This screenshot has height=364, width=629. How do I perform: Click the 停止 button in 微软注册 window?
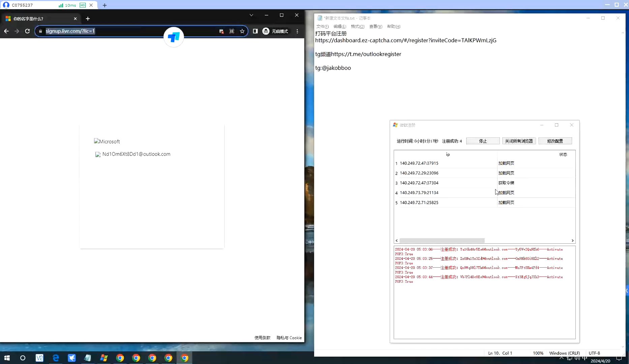483,141
